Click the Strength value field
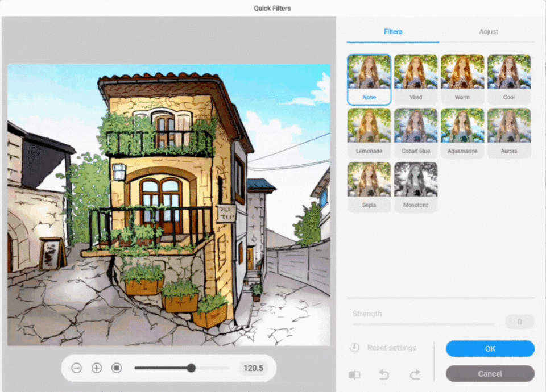546x392 pixels. point(519,322)
